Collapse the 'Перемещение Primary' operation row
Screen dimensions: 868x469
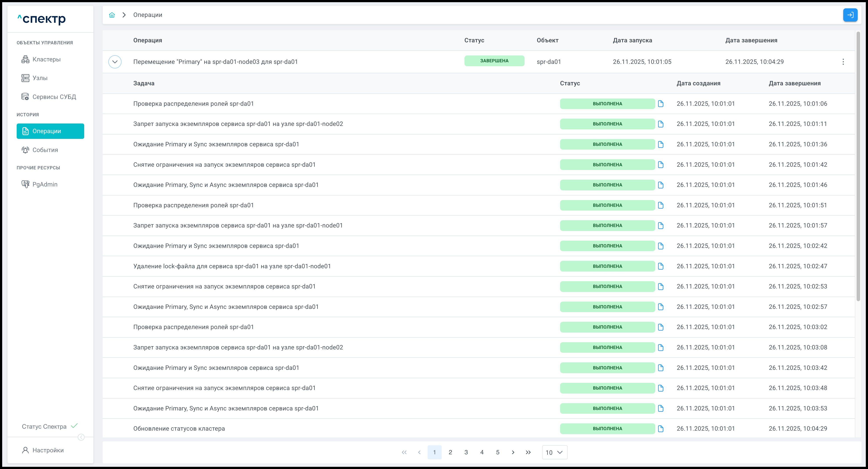pyautogui.click(x=115, y=62)
